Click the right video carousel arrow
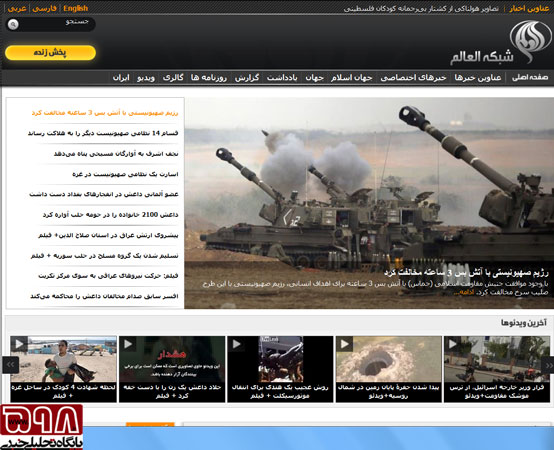 coord(547,365)
